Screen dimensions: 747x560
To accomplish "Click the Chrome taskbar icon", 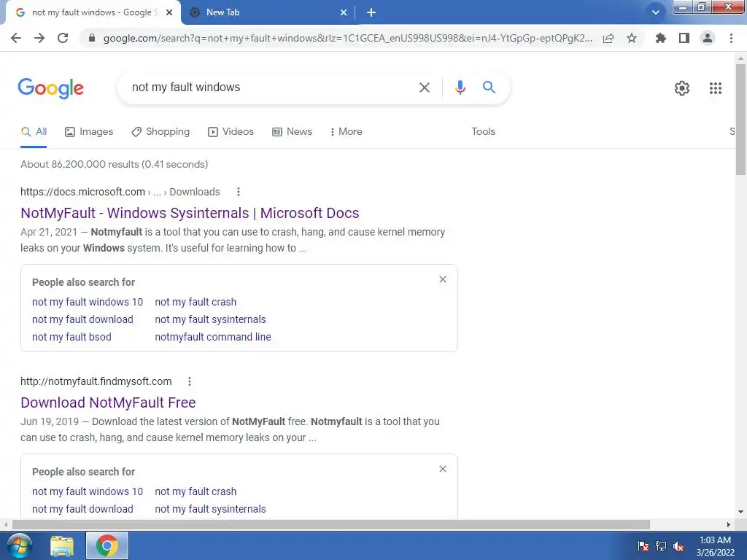I will point(107,545).
